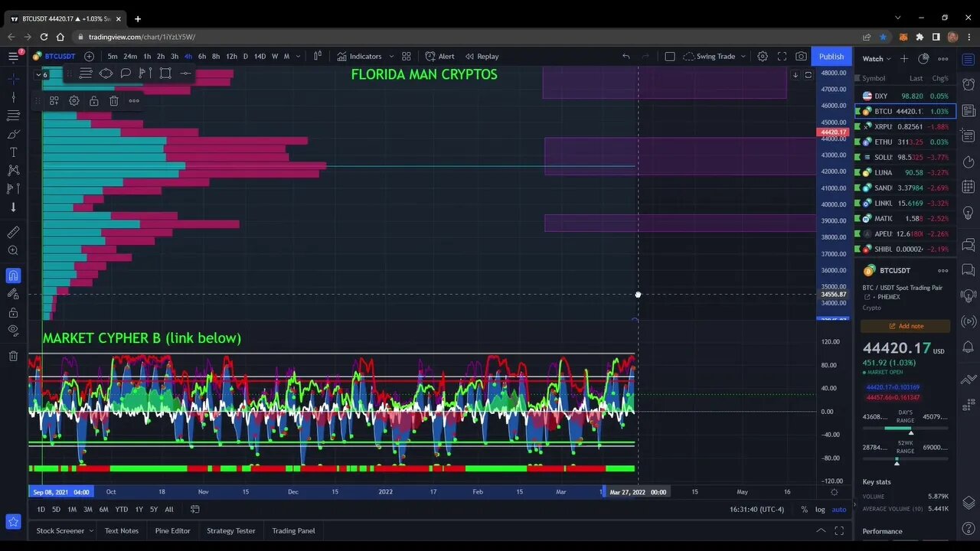Toggle stay in drawing mode pencil-lock icon

pos(13,294)
